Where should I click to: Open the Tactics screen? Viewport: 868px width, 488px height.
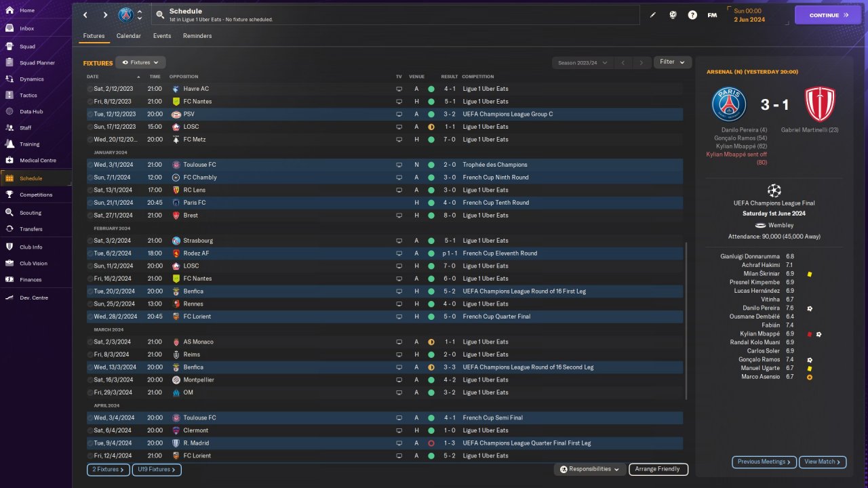(x=28, y=96)
